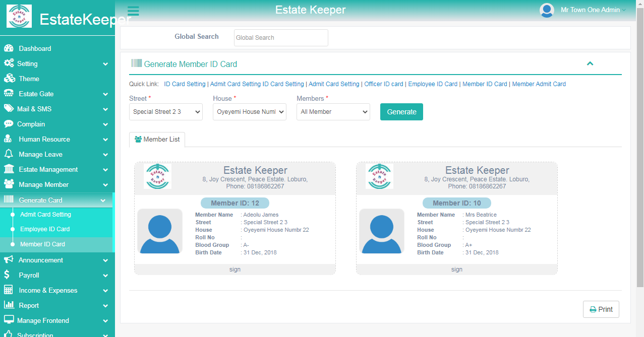Switch to the Member List tab
The height and width of the screenshot is (337, 644).
click(x=157, y=140)
